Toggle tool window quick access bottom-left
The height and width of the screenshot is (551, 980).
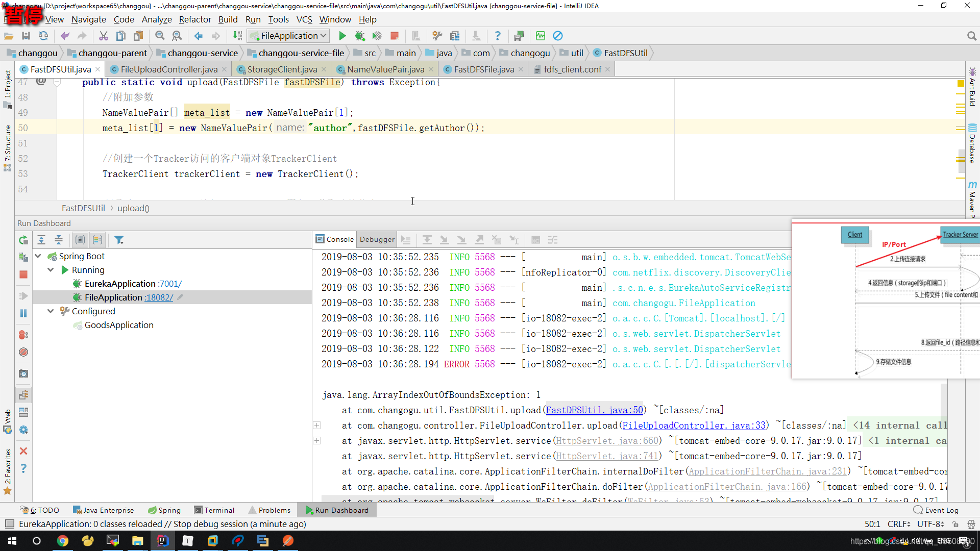point(9,524)
